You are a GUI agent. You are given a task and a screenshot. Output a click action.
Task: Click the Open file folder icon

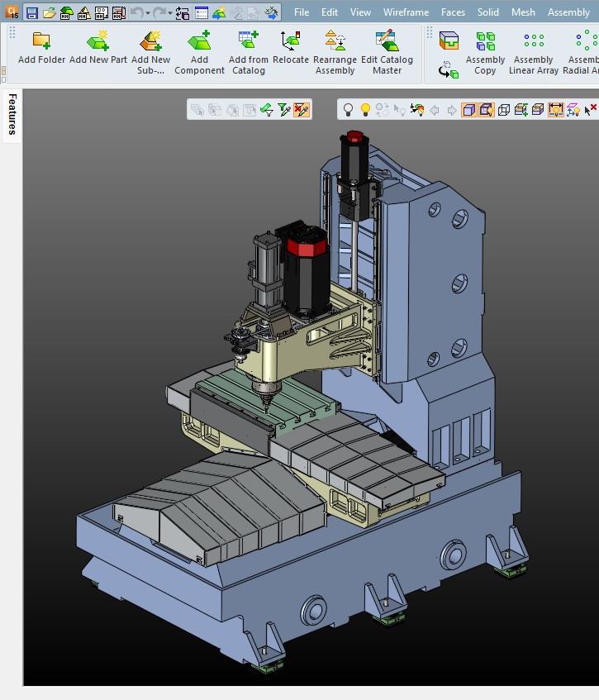50,13
